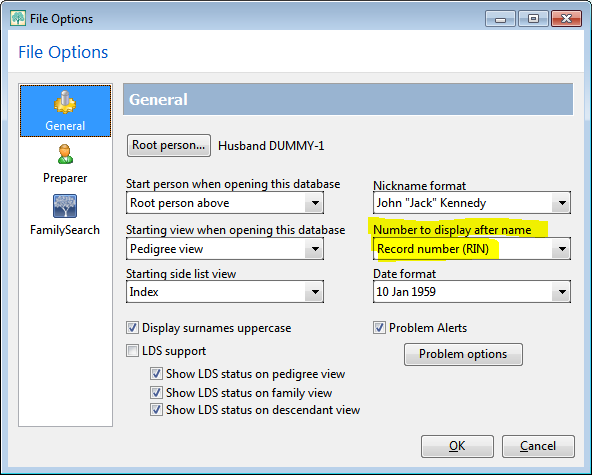Uncheck Show LDS status on pedigree view
Image resolution: width=592 pixels, height=475 pixels.
point(156,374)
